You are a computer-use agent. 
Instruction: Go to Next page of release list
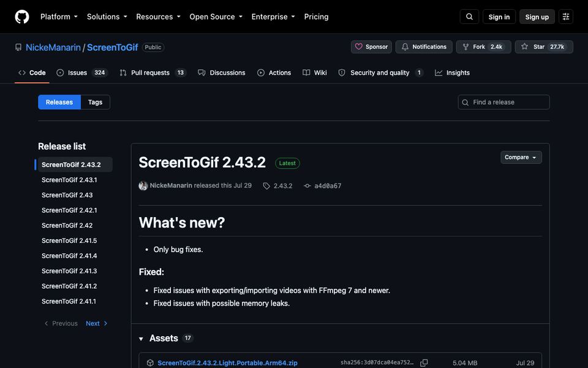96,323
